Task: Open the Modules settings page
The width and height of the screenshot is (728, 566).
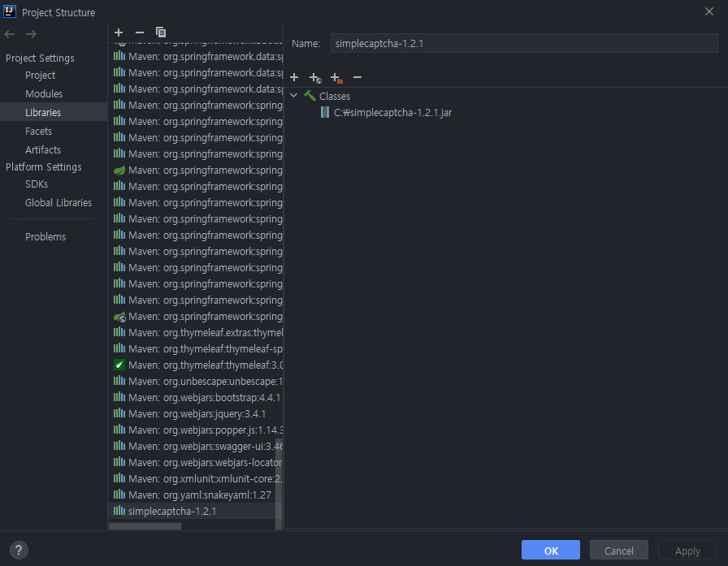Action: tap(44, 93)
